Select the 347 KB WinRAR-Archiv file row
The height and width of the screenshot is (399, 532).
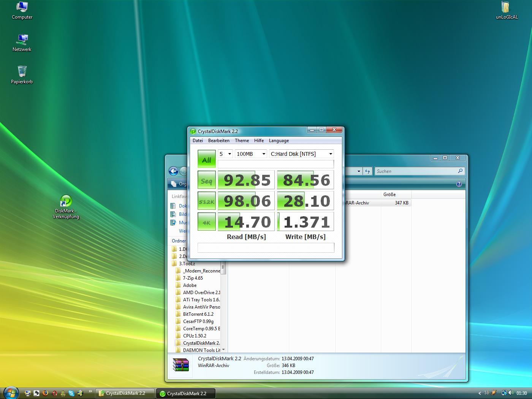(377, 203)
